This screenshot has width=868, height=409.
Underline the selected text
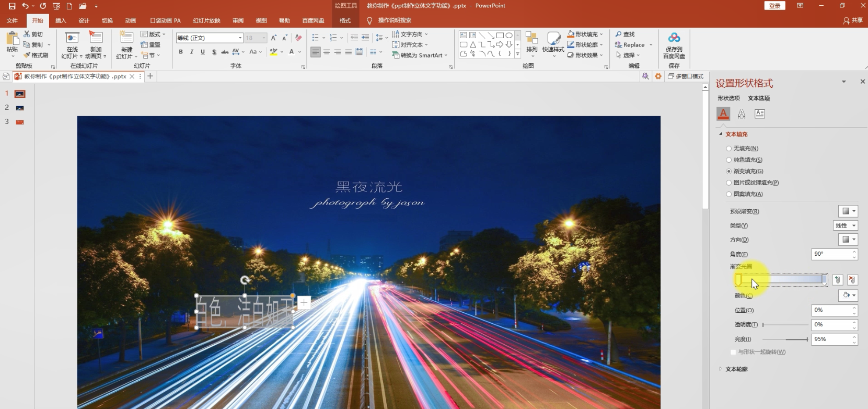click(x=203, y=52)
